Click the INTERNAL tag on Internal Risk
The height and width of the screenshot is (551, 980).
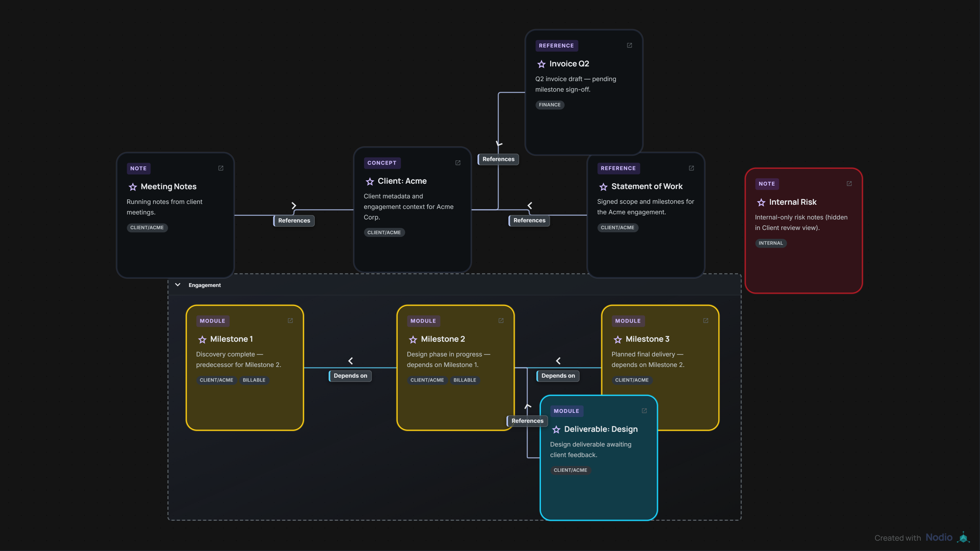(x=771, y=243)
